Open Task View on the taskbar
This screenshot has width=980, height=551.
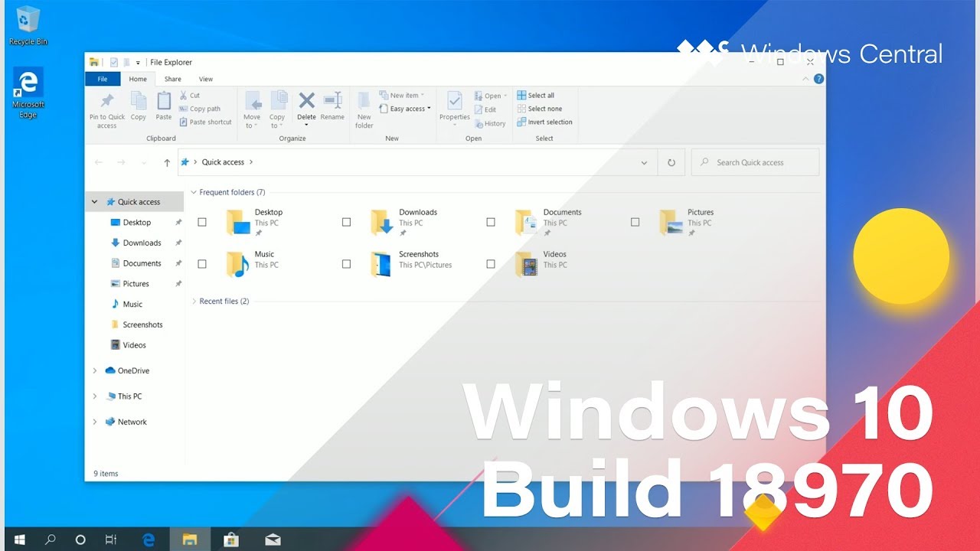(111, 540)
